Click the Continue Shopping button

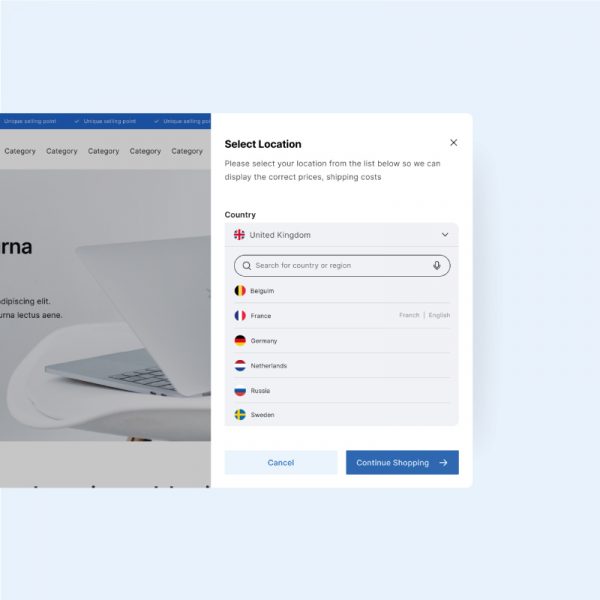[x=402, y=463]
